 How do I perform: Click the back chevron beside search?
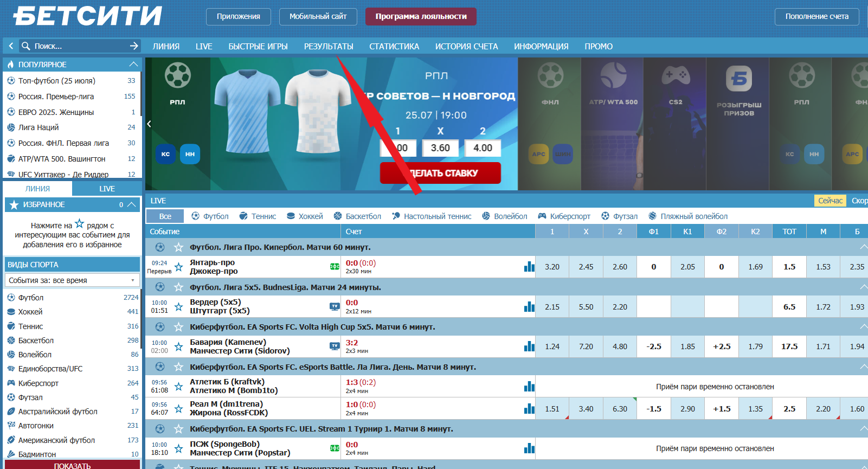10,46
